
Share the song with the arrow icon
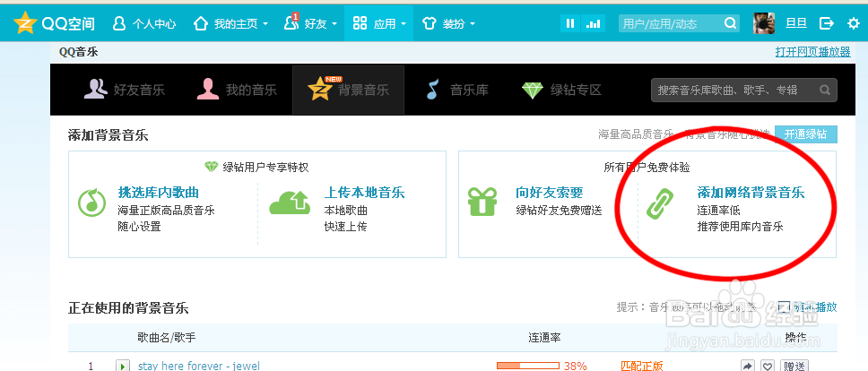click(747, 366)
